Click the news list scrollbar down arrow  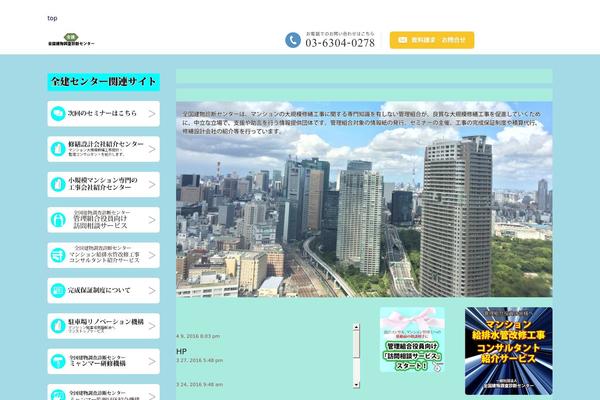pyautogui.click(x=356, y=384)
